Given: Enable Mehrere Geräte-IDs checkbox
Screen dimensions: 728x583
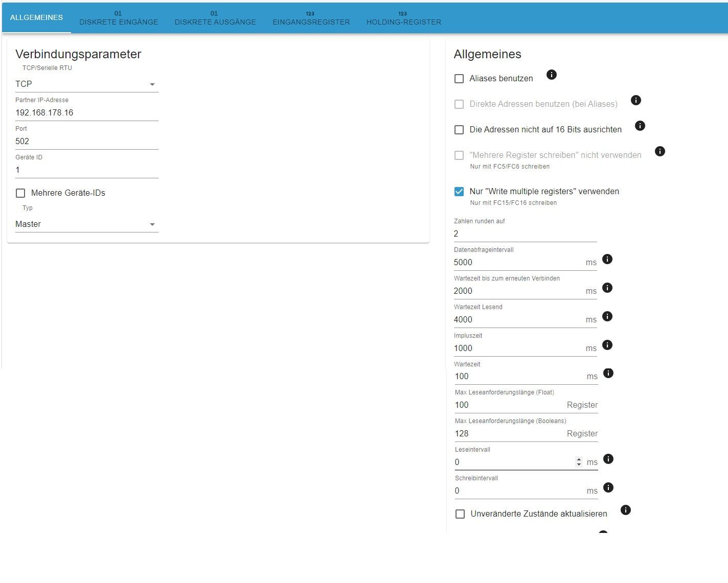Looking at the screenshot, I should coord(20,193).
